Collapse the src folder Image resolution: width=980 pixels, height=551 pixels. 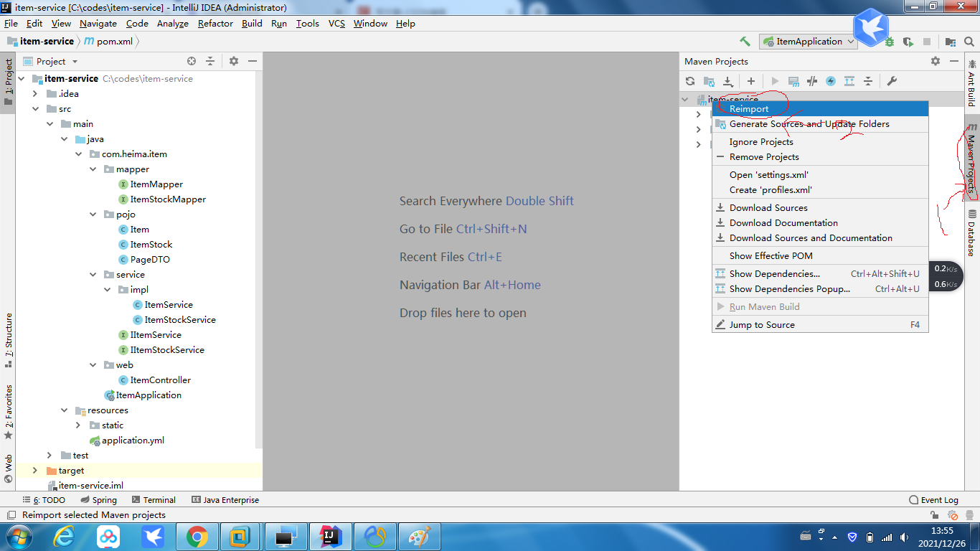[36, 109]
